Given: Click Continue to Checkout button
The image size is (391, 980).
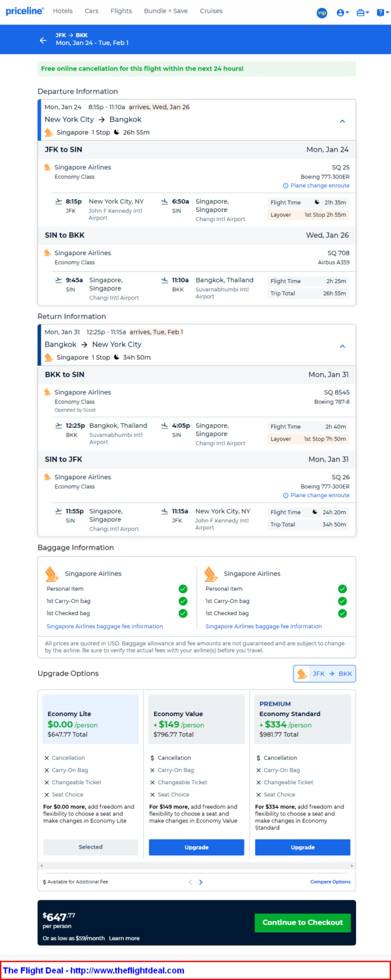Looking at the screenshot, I should 302,922.
